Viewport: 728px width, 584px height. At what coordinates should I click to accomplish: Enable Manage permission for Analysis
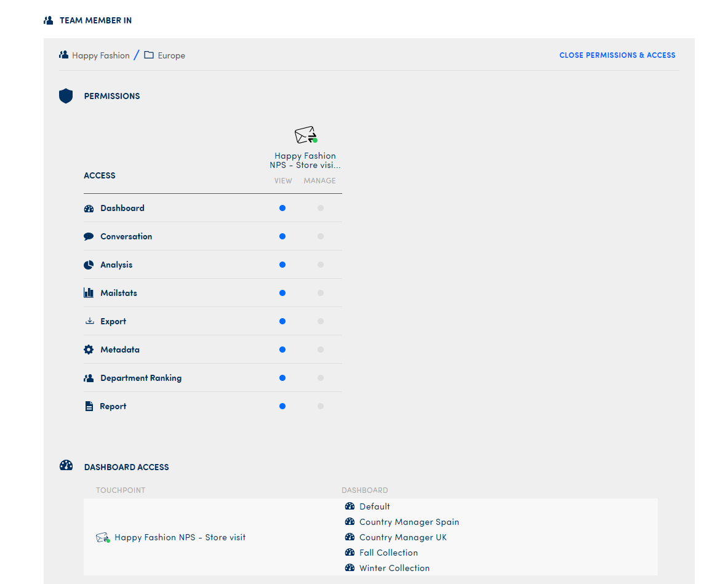click(321, 265)
